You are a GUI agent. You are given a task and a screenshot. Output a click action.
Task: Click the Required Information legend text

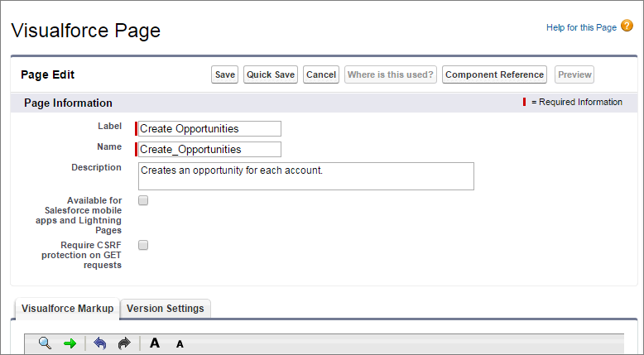(577, 102)
